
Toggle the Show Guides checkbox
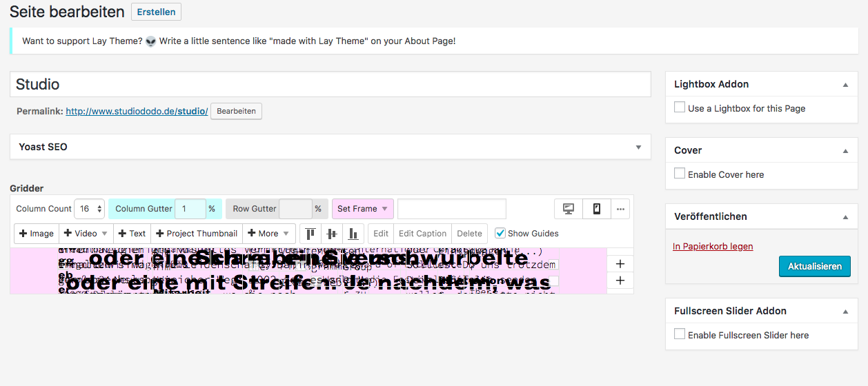501,233
